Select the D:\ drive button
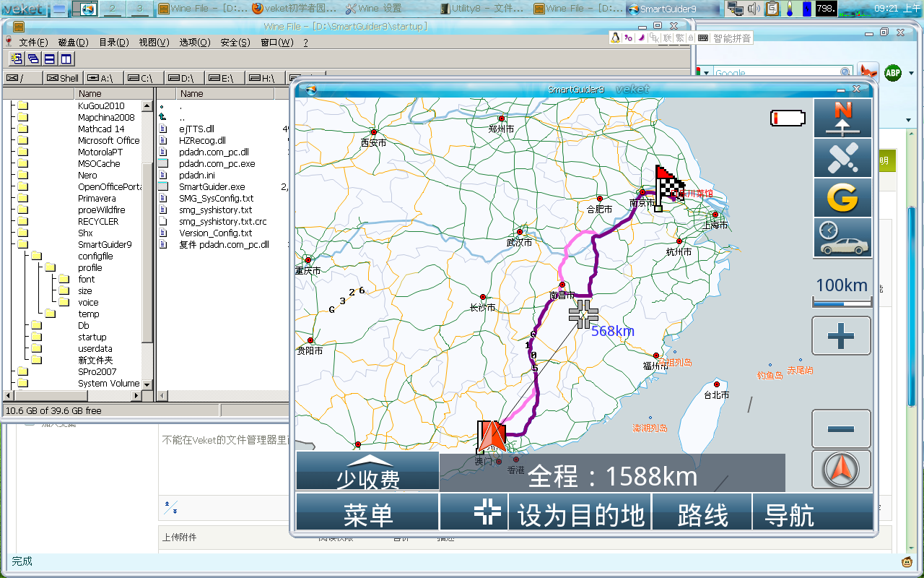The height and width of the screenshot is (578, 924). click(x=184, y=78)
